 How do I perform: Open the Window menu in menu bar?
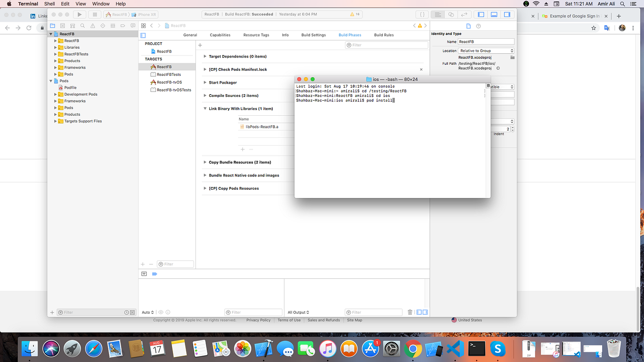click(x=101, y=4)
